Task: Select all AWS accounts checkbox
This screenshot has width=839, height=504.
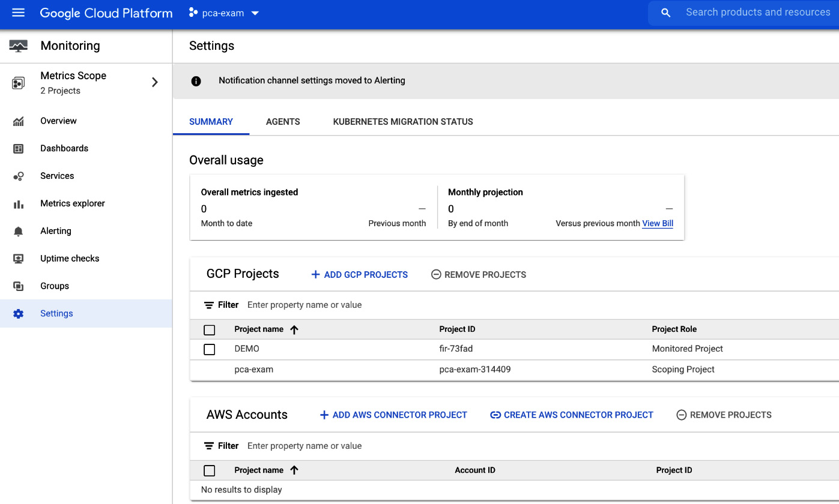Action: click(x=210, y=471)
